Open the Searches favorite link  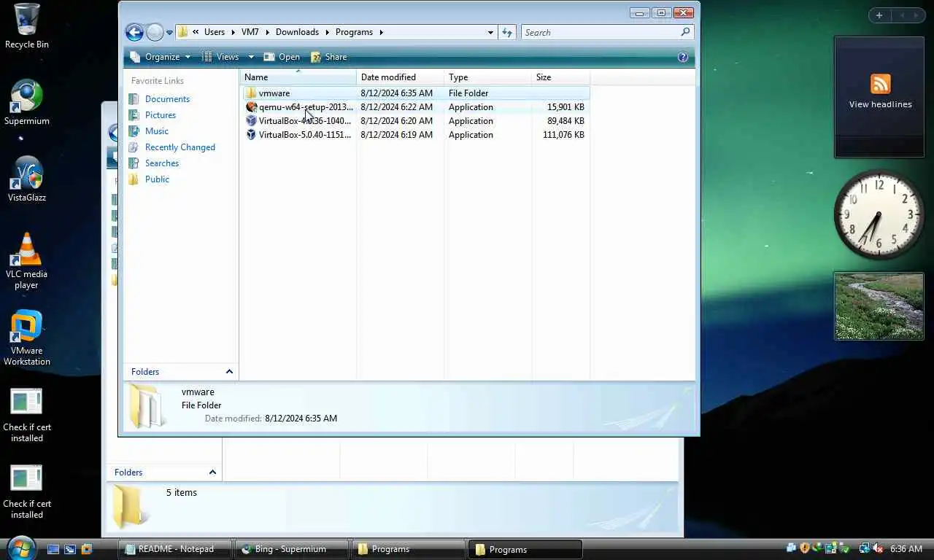[x=161, y=163]
